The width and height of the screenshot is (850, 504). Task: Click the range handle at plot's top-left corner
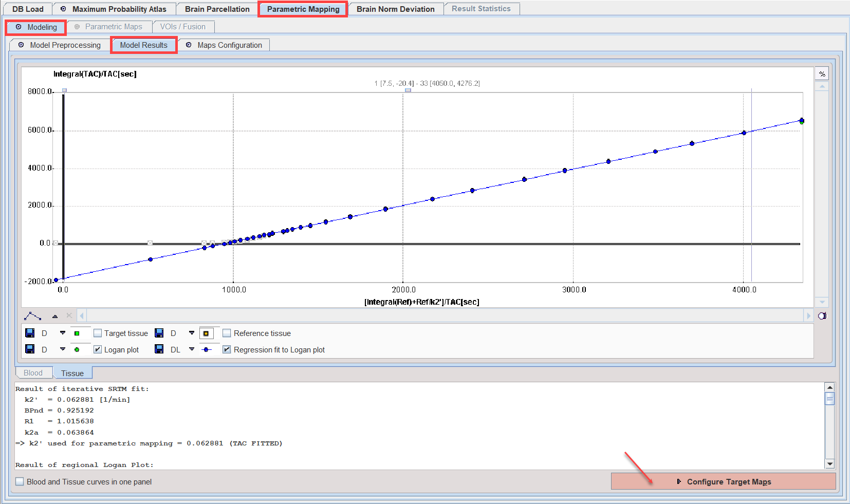click(x=64, y=90)
